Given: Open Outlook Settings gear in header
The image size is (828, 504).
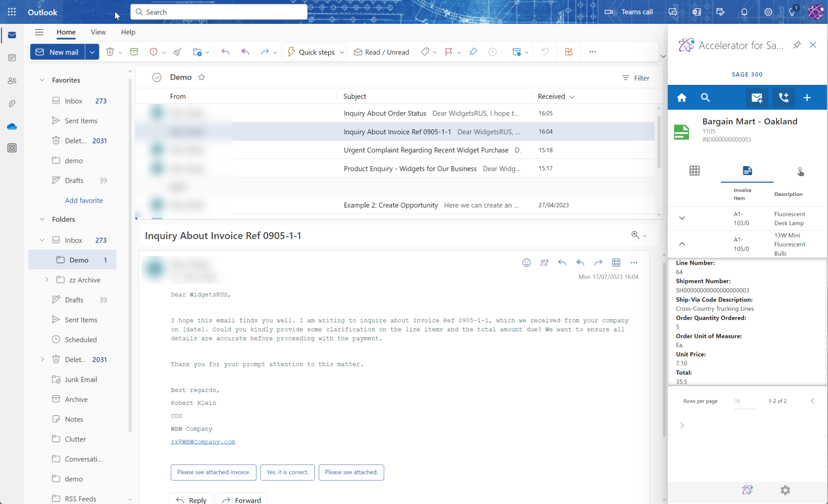Looking at the screenshot, I should click(768, 12).
